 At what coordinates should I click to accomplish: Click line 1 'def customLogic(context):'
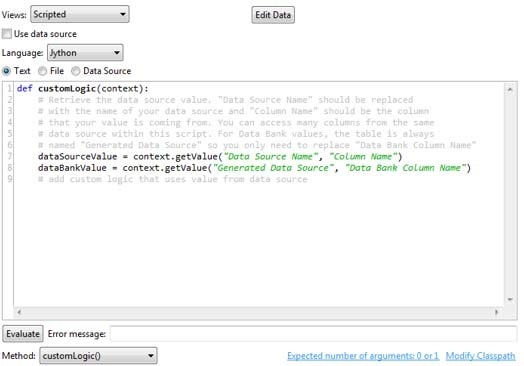click(83, 89)
